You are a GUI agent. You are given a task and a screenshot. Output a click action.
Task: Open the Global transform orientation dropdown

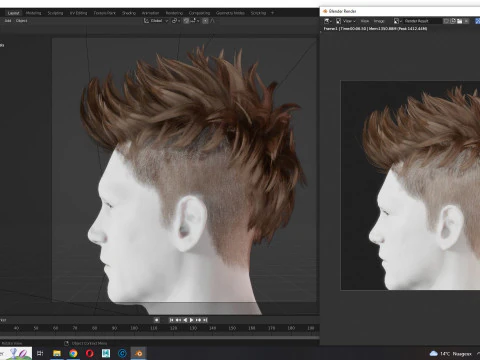tap(156, 21)
